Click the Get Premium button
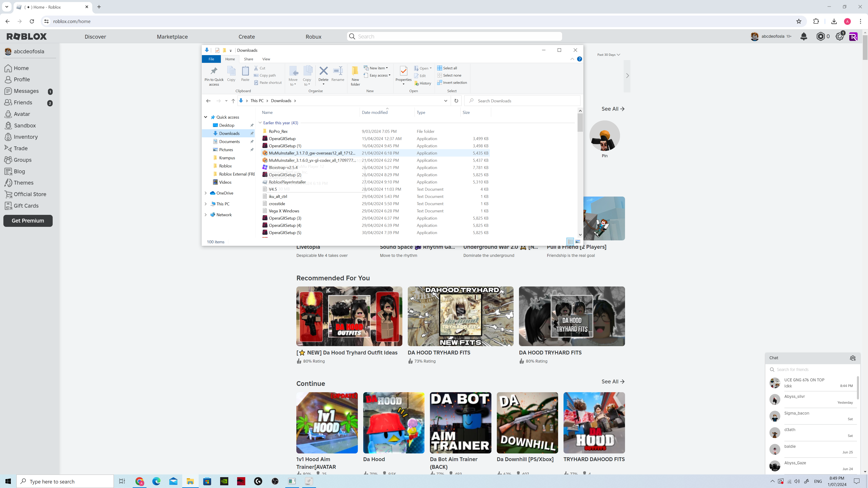Screen dimensions: 868x488 click(x=28, y=221)
